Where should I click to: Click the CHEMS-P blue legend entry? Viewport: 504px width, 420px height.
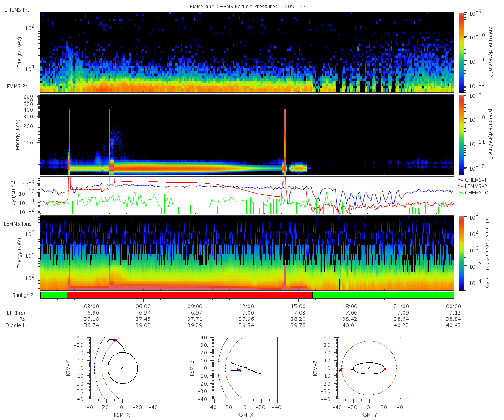tap(472, 179)
